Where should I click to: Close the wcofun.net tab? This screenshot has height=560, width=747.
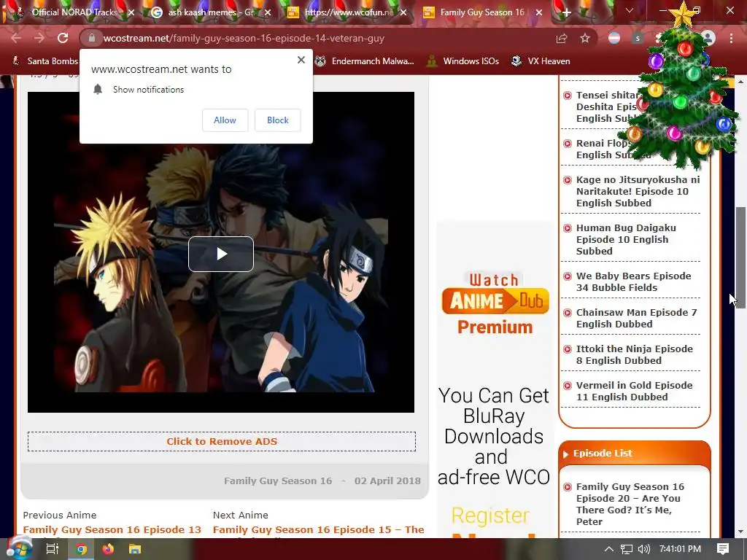[403, 13]
